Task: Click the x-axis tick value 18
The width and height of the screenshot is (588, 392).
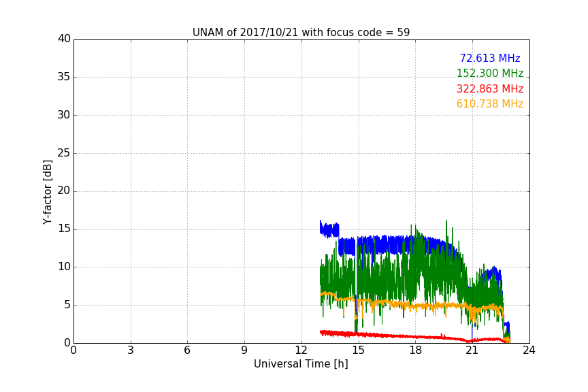Action: click(x=416, y=350)
